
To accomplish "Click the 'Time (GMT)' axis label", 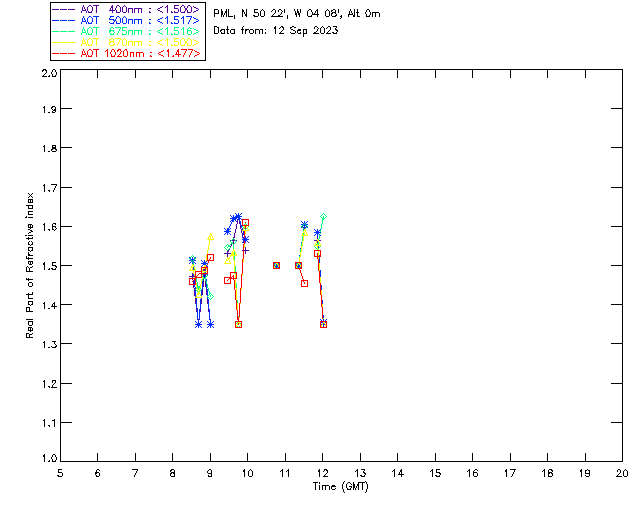I will coord(340,487).
